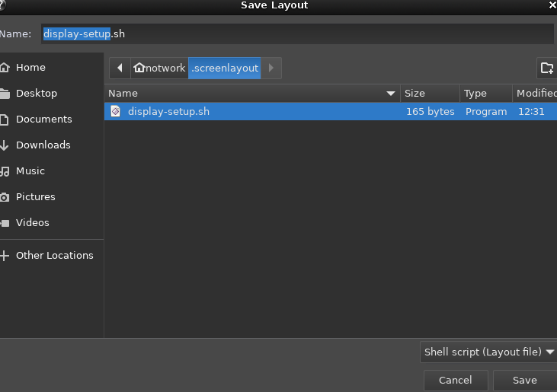
Task: Click the path bar back arrow
Action: [x=120, y=68]
